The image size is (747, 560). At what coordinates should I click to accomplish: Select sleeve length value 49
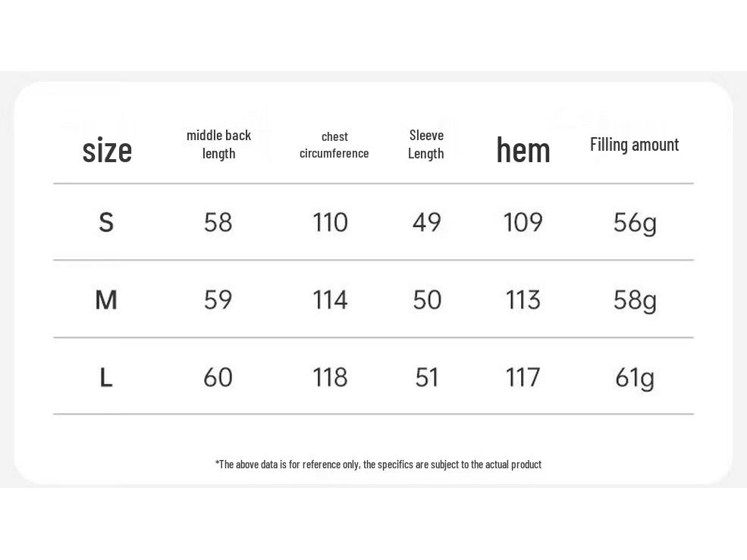point(427,222)
